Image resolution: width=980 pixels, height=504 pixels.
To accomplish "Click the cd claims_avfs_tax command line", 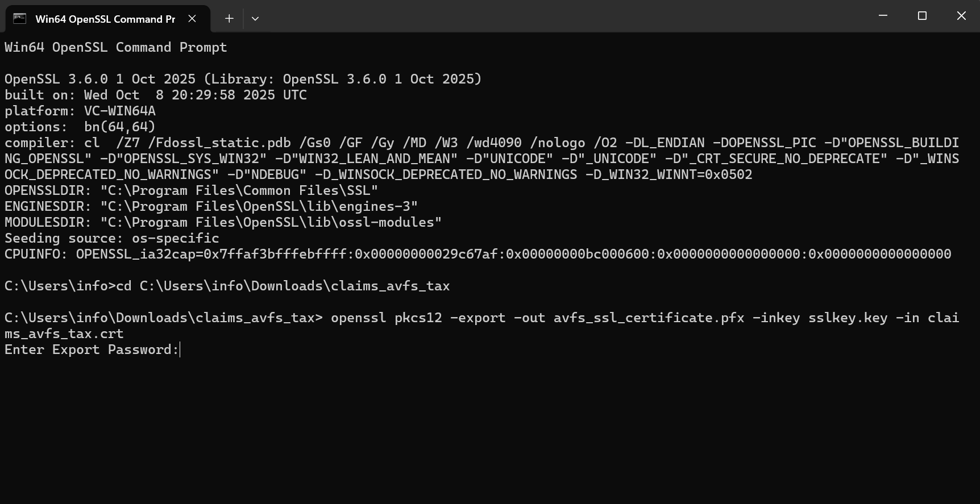I will [227, 286].
